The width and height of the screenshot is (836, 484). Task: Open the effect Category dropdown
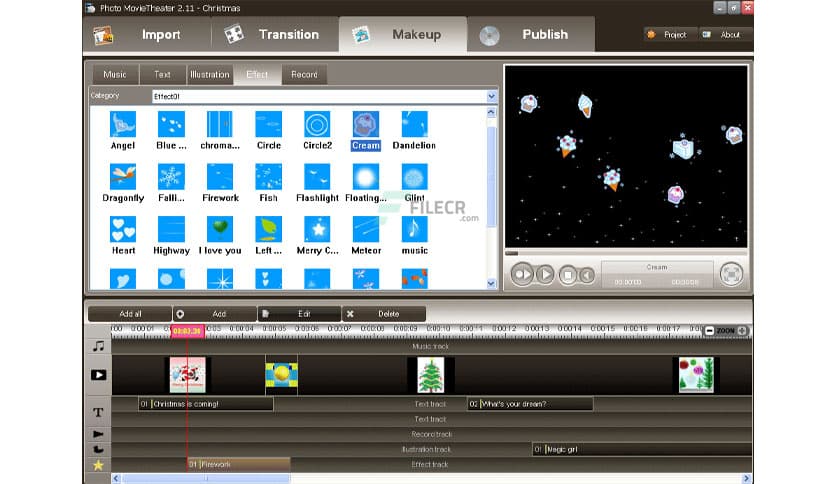(x=491, y=96)
